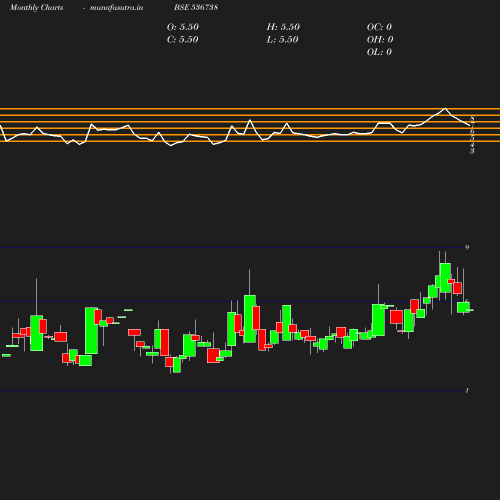Select the C: 5.50 close value
The image size is (500, 500).
click(x=183, y=40)
